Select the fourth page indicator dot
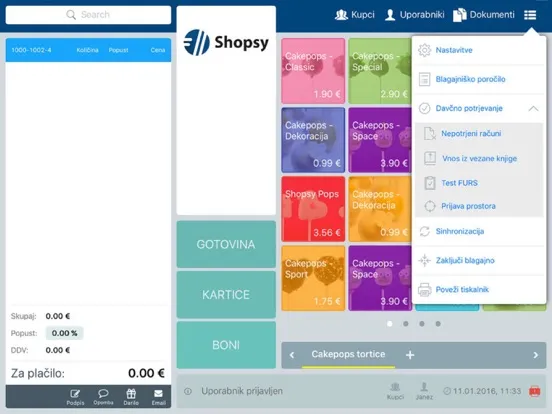The width and height of the screenshot is (552, 414). coord(438,324)
